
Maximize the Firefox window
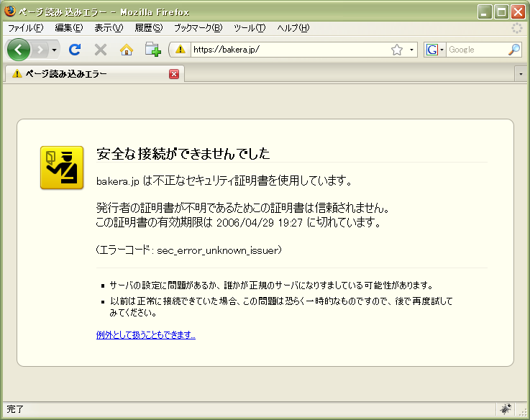click(501, 12)
